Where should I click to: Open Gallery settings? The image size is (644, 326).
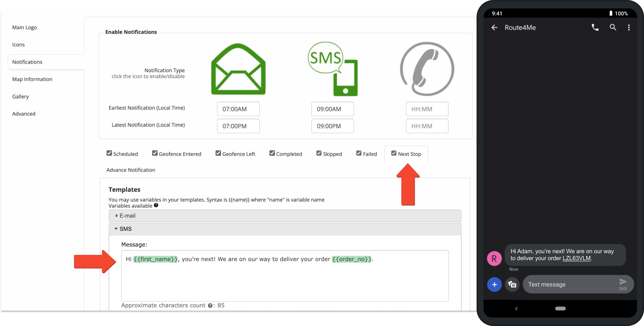20,97
